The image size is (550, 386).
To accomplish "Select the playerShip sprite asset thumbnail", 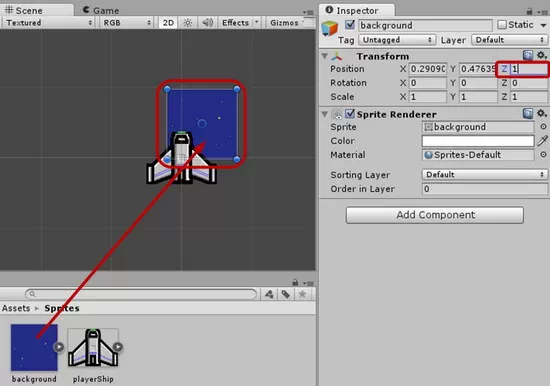I will point(92,347).
